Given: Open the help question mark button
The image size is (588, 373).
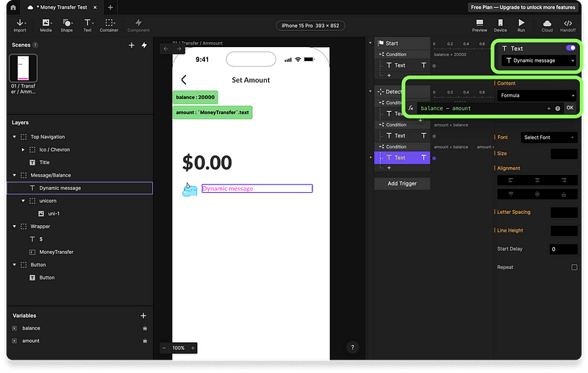Looking at the screenshot, I should [x=353, y=347].
